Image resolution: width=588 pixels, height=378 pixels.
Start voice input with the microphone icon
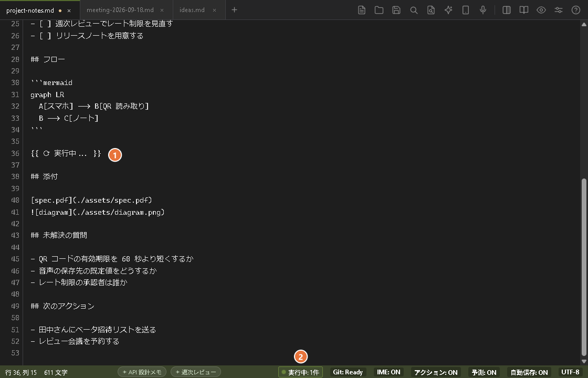tap(484, 10)
